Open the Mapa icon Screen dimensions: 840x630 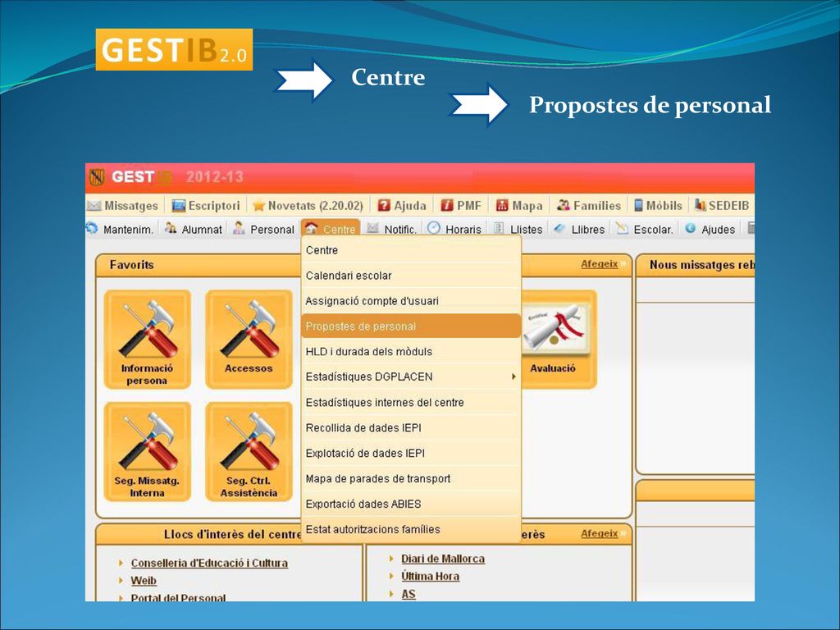tap(502, 206)
